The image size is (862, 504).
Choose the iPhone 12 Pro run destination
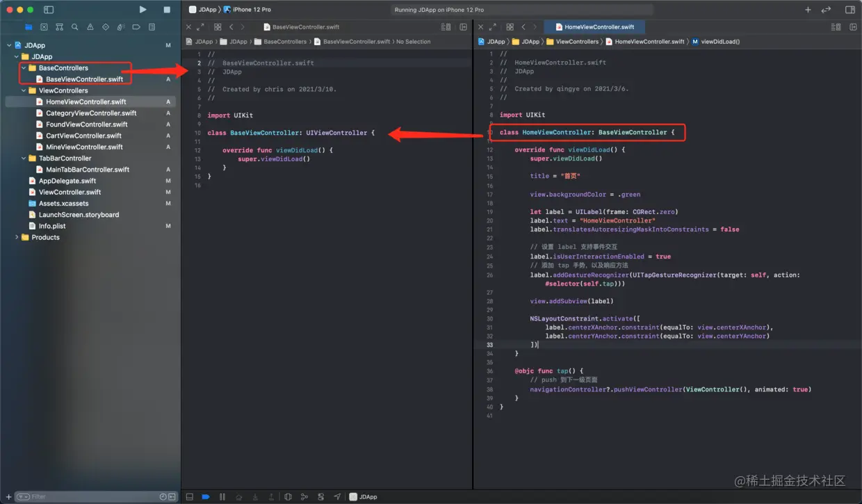[x=247, y=10]
